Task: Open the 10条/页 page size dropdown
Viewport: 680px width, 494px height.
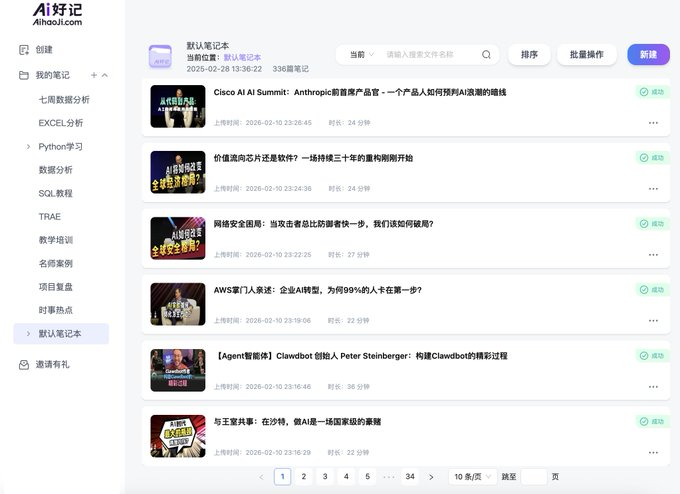Action: [x=472, y=477]
